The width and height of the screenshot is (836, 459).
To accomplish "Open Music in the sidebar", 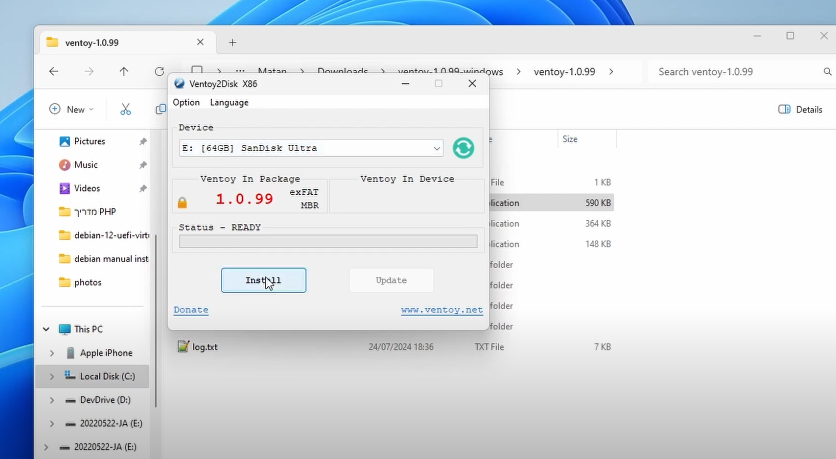I will click(86, 165).
